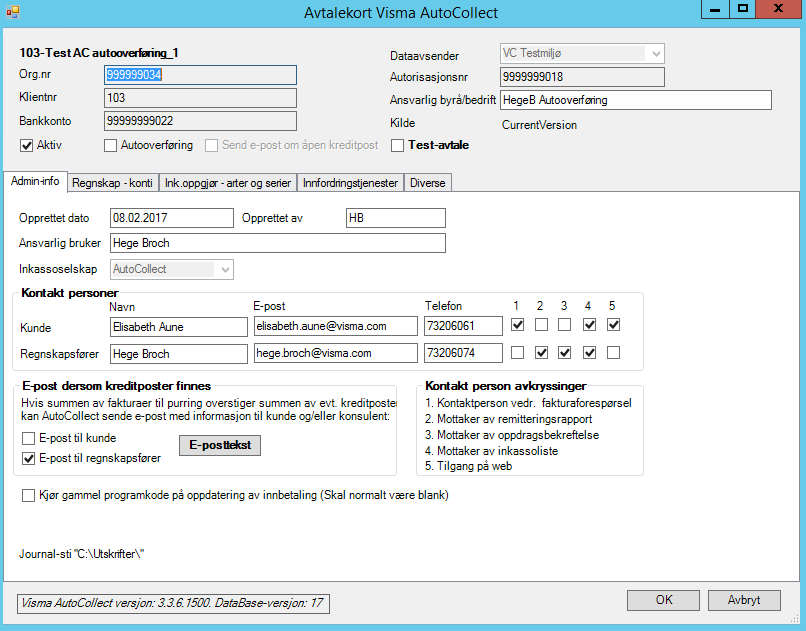Click the Journal-sti path text
Image resolution: width=806 pixels, height=631 pixels.
pyautogui.click(x=82, y=554)
